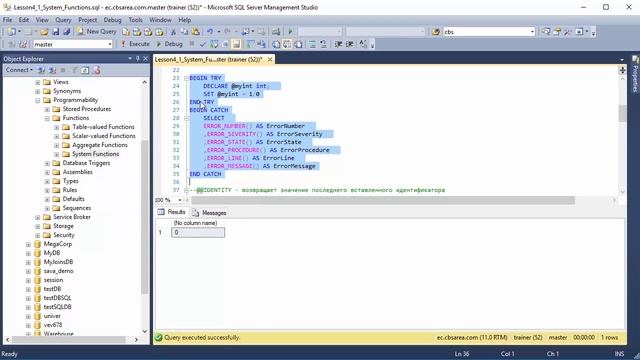Select the MyJoinsDB database
Viewport: 640px width, 360px height.
[x=58, y=262]
